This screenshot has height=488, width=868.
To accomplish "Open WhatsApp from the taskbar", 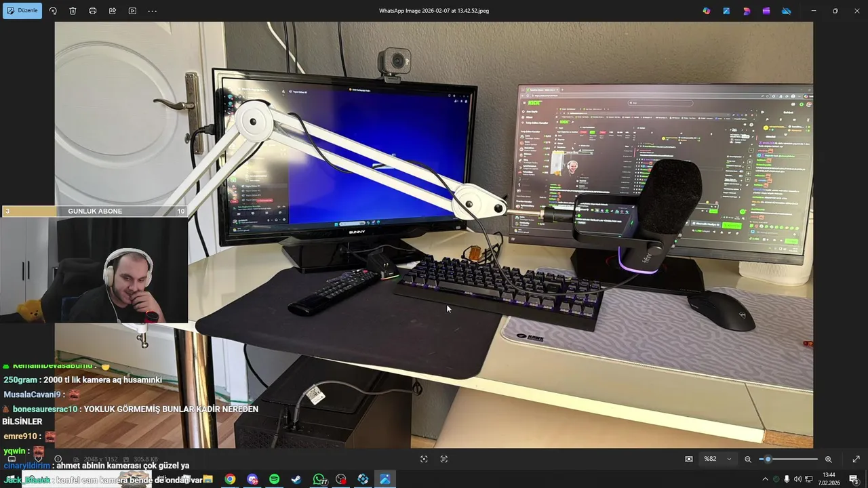I will 319,479.
